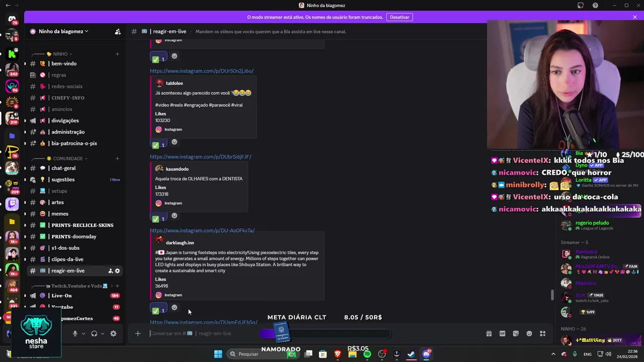The height and width of the screenshot is (362, 644).
Task: Add a channel to NINHO category
Action: [117, 54]
